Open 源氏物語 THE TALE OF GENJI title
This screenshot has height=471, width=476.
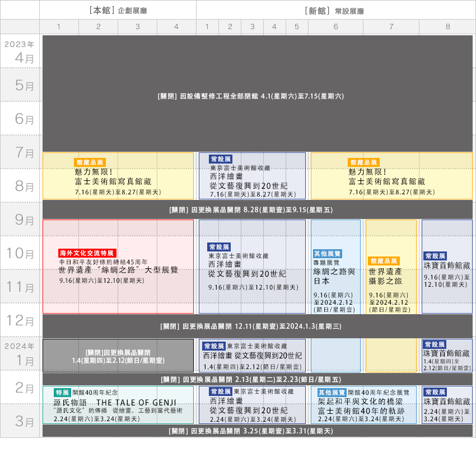(x=115, y=403)
